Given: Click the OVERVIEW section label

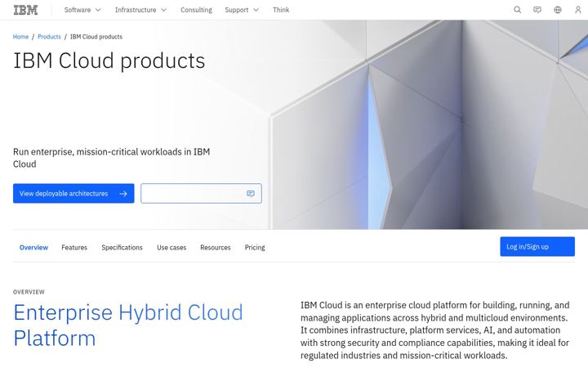Looking at the screenshot, I should [29, 292].
